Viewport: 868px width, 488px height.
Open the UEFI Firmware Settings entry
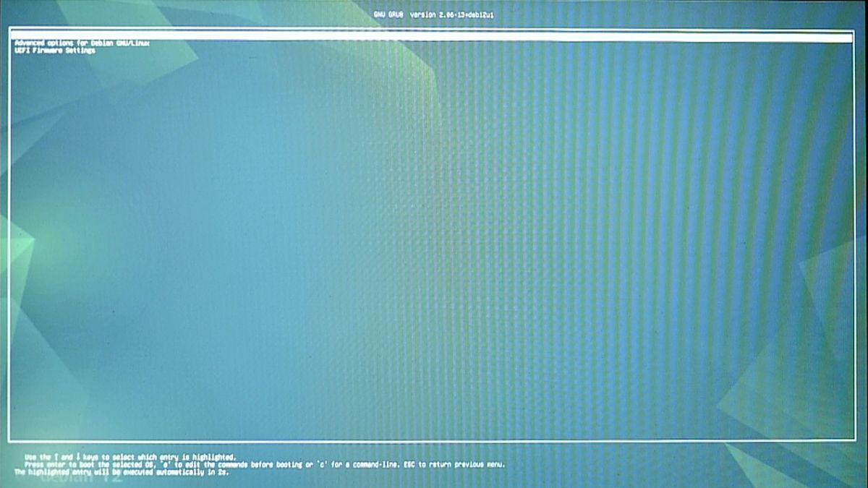coord(54,51)
